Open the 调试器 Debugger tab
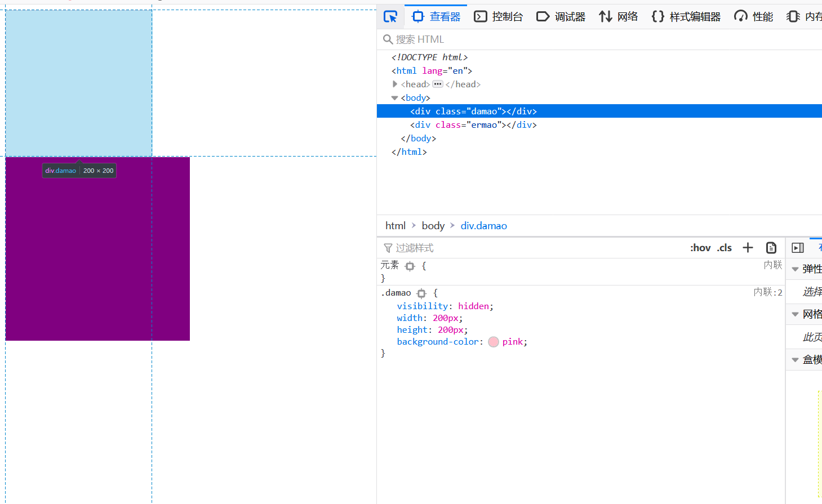The width and height of the screenshot is (822, 504). [x=561, y=17]
